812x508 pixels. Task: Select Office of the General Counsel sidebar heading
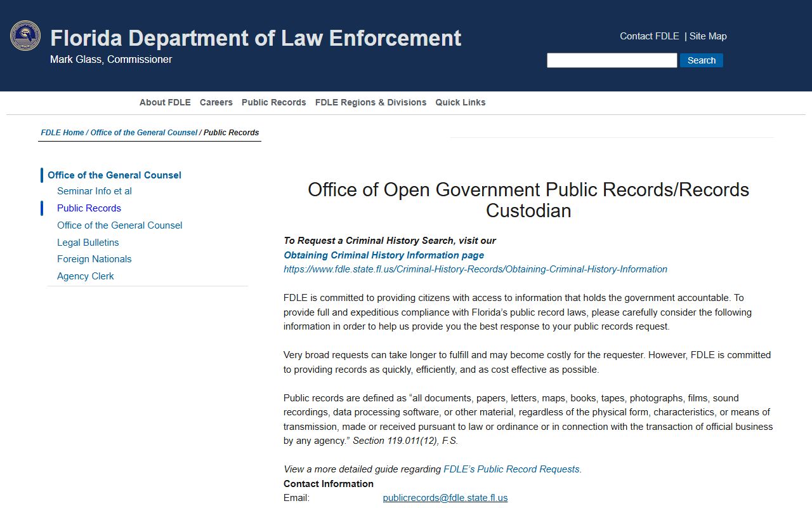114,175
